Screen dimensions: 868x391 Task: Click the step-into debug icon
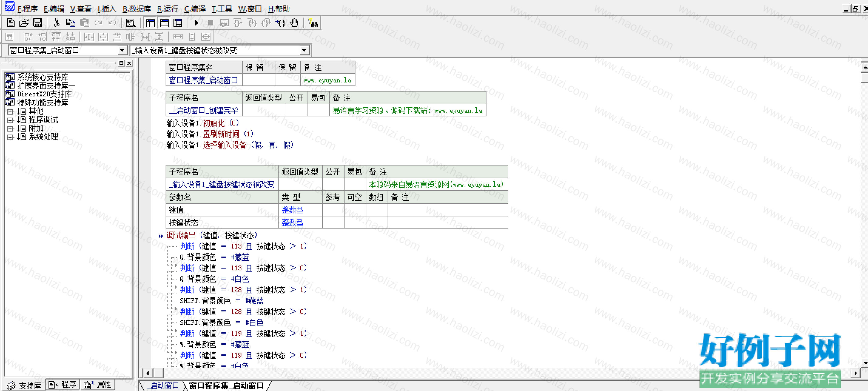(x=252, y=23)
